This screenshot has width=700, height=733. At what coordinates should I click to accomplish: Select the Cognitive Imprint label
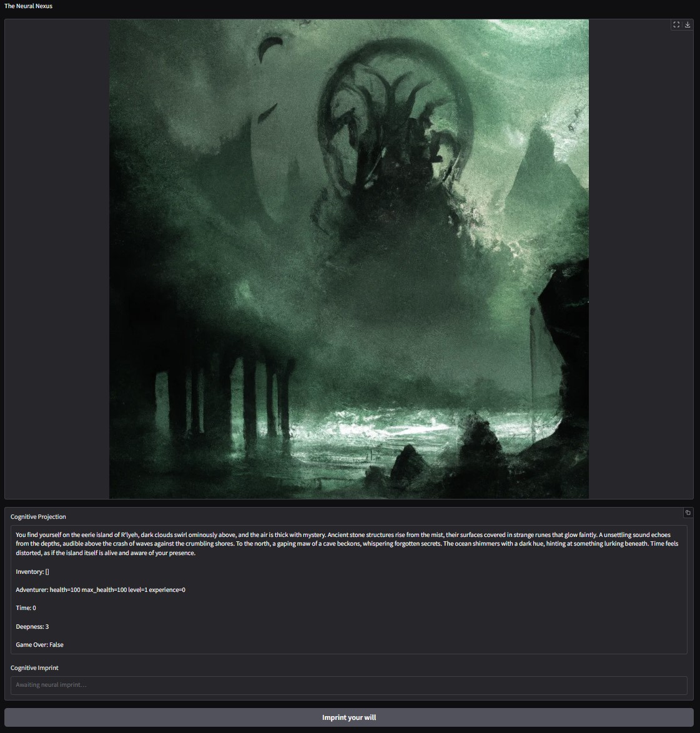click(34, 667)
